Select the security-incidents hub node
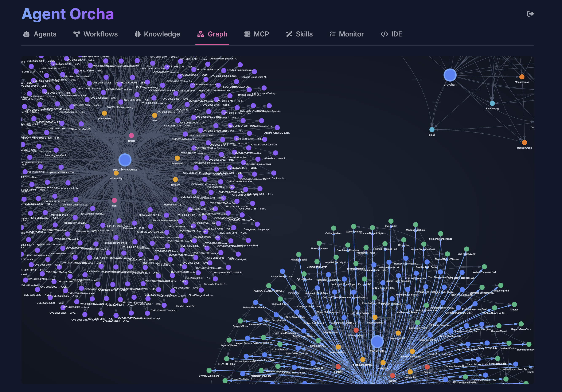This screenshot has height=392, width=562. point(125,160)
